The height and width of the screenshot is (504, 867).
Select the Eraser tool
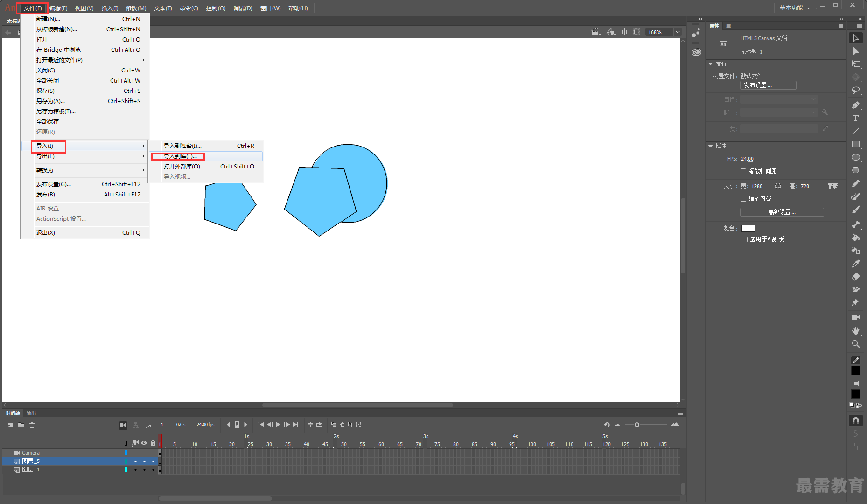click(x=856, y=277)
